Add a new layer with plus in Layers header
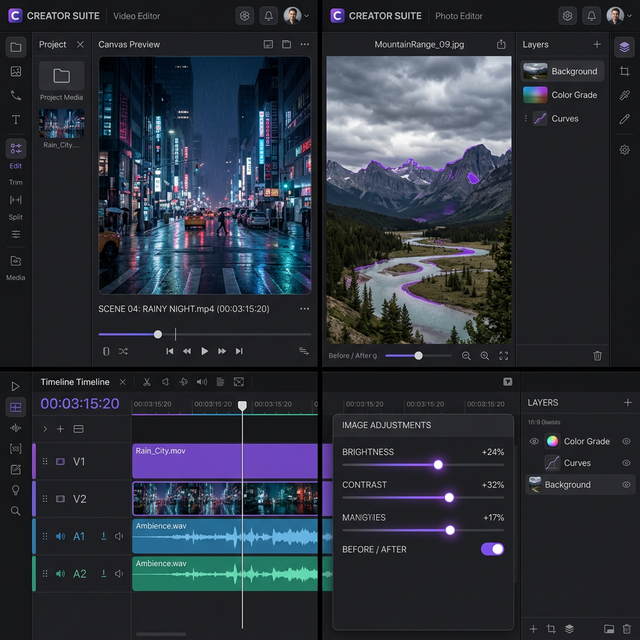Screen dimensions: 640x640 [597, 44]
